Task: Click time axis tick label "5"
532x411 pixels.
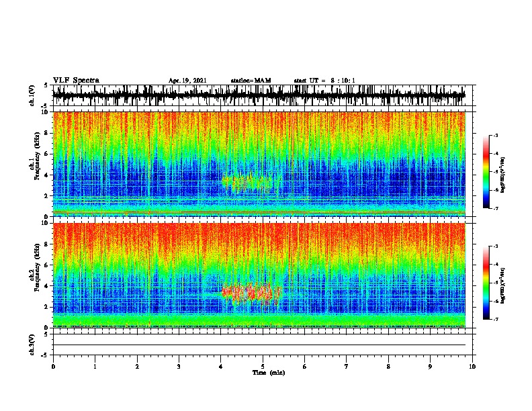Action: [263, 367]
